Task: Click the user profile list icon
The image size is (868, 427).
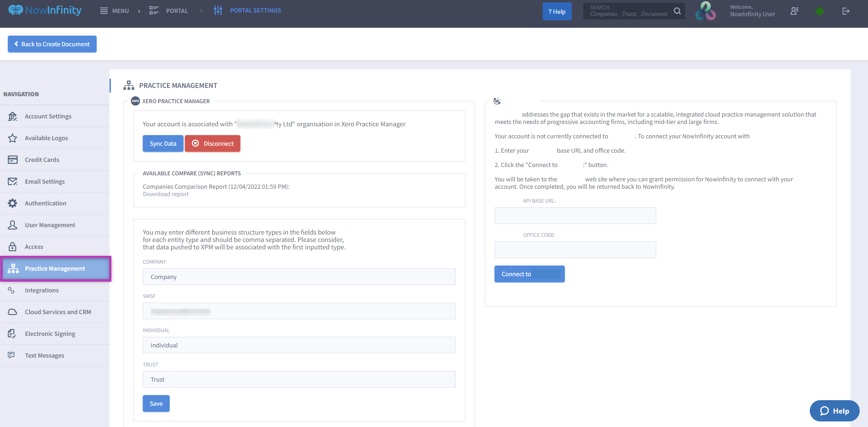Action: (795, 11)
